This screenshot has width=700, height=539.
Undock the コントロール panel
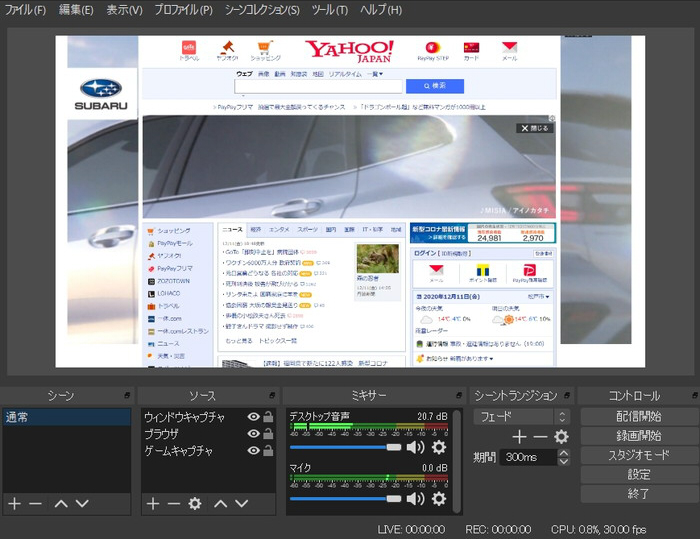tap(695, 396)
